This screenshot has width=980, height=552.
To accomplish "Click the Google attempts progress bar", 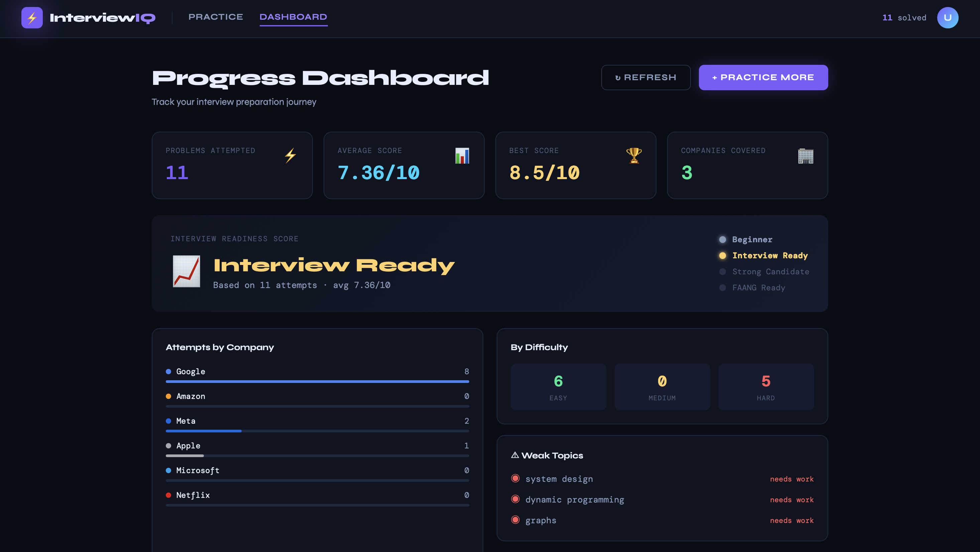I will [317, 381].
